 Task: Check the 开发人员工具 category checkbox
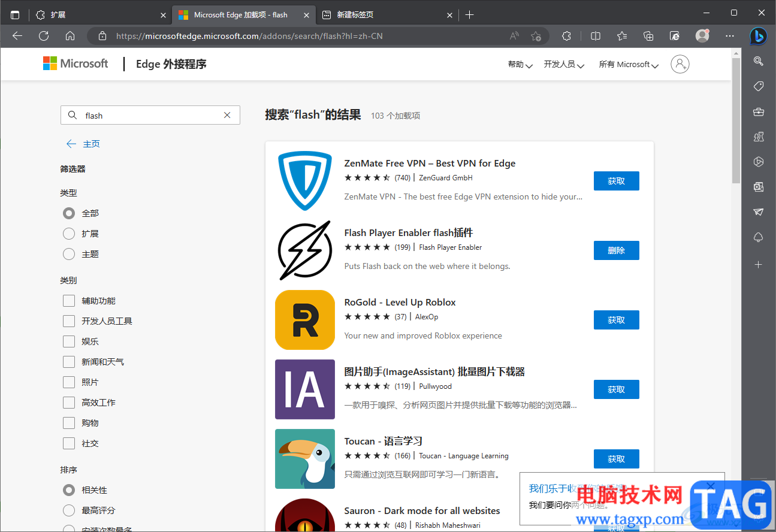[69, 321]
